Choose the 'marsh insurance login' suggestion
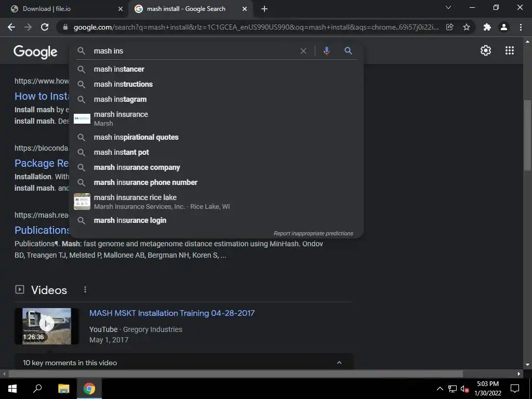The width and height of the screenshot is (532, 399). click(216, 220)
